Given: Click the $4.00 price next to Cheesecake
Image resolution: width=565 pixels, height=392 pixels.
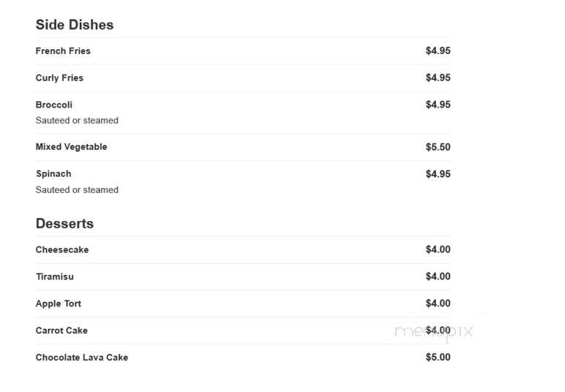Looking at the screenshot, I should tap(438, 249).
